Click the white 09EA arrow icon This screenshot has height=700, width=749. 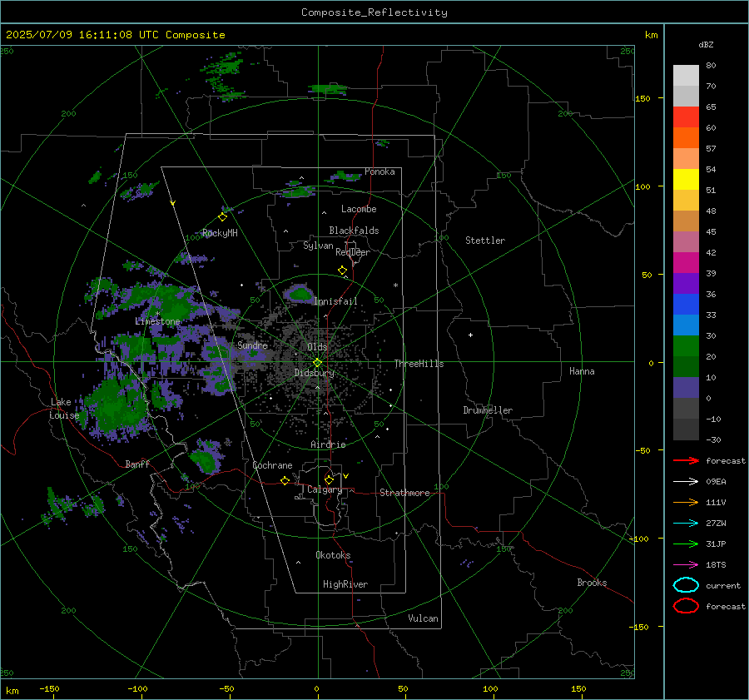click(x=686, y=482)
